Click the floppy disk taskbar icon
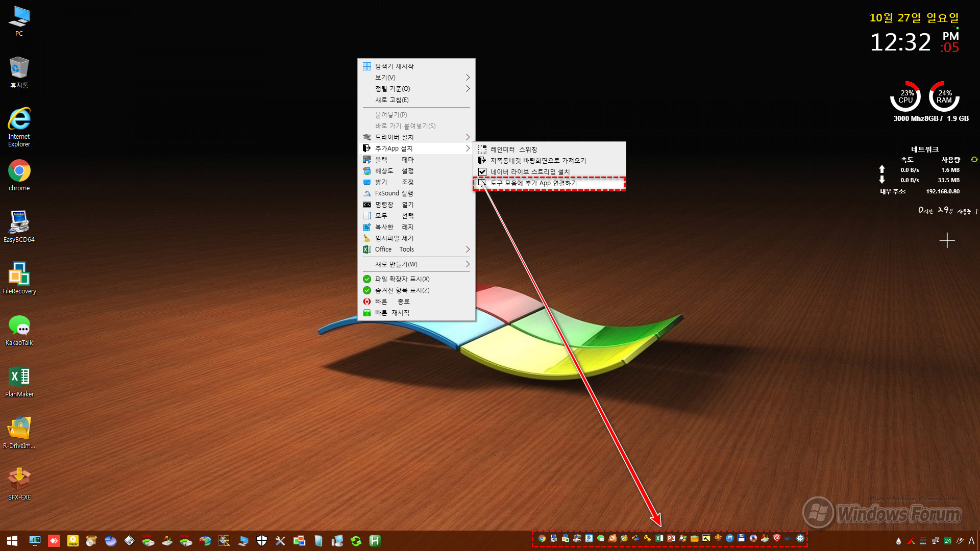This screenshot has width=980, height=551. [130, 541]
